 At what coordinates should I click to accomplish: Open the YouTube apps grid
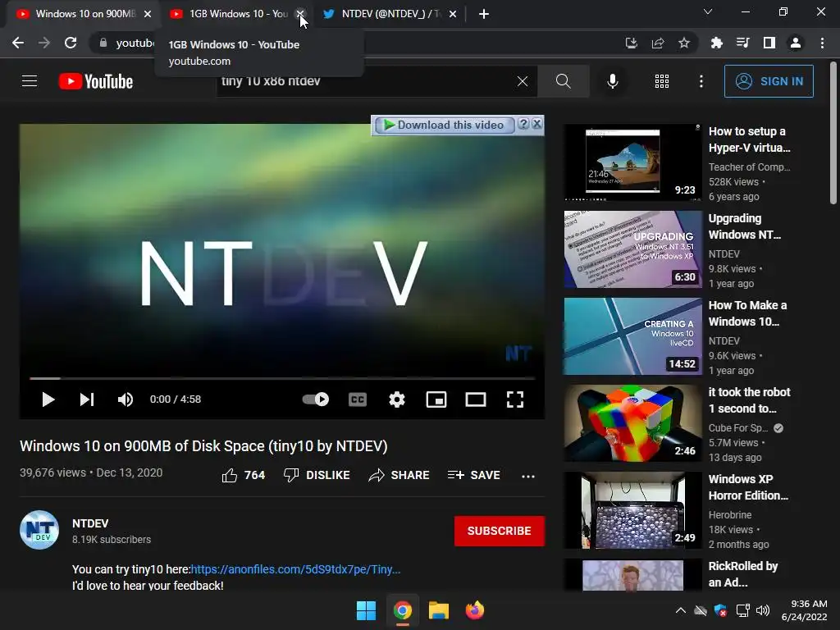point(662,81)
